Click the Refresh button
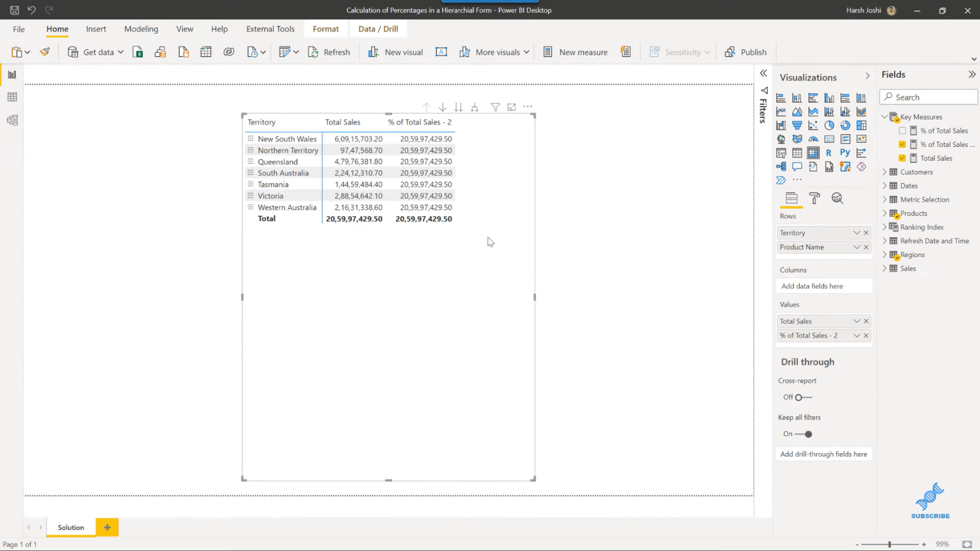This screenshot has width=980, height=551. (x=329, y=52)
